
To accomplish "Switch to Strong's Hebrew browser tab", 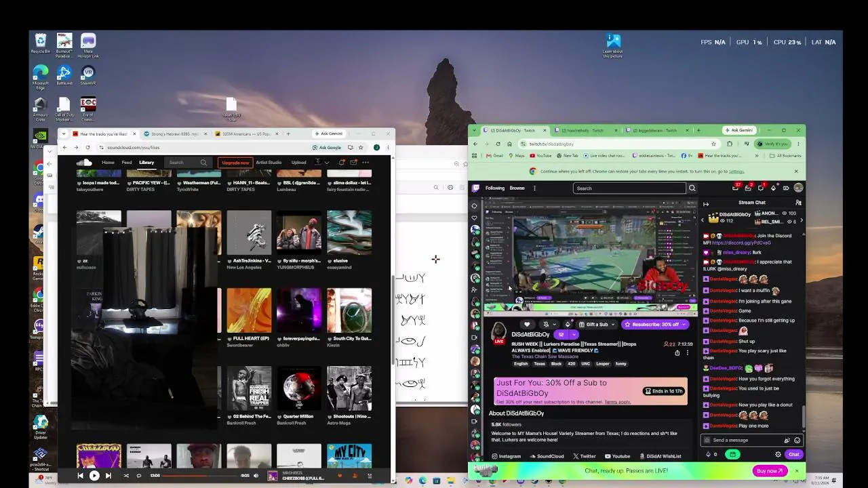I will [174, 134].
